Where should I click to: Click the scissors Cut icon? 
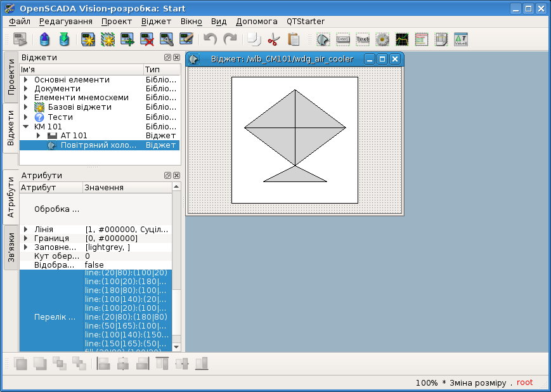coord(273,40)
